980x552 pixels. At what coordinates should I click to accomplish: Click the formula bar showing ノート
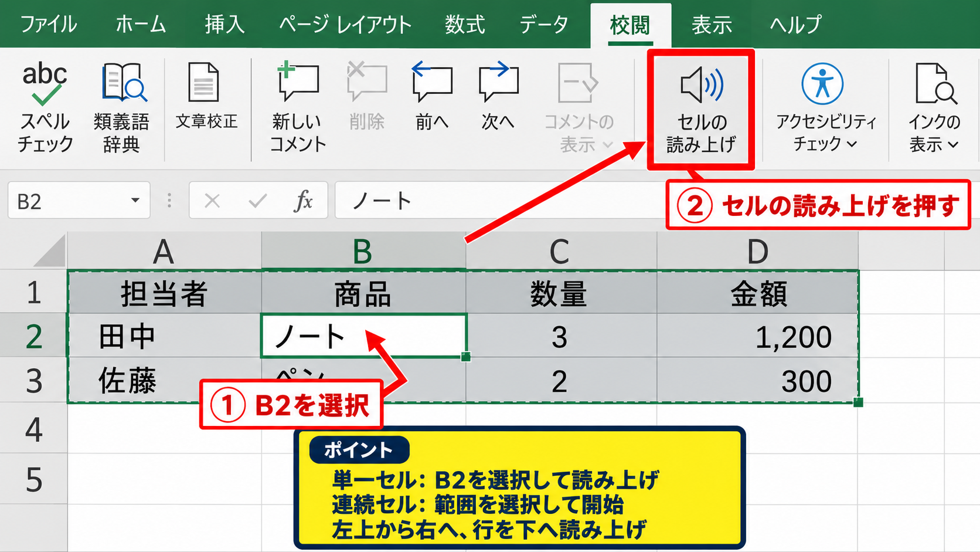coord(499,201)
